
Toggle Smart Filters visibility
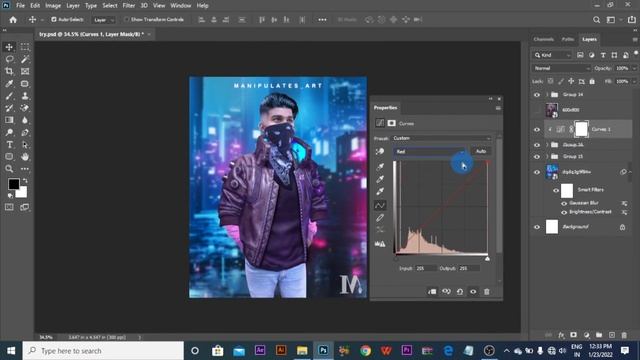pyautogui.click(x=556, y=190)
